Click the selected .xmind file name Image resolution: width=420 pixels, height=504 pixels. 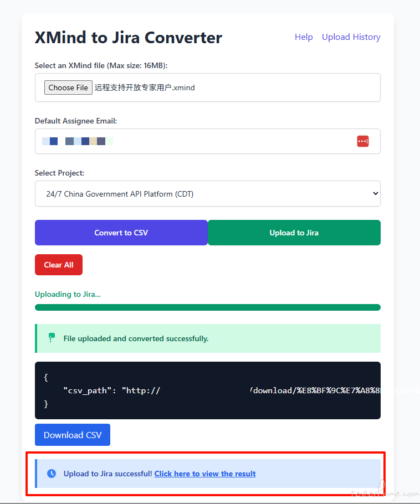pyautogui.click(x=145, y=88)
